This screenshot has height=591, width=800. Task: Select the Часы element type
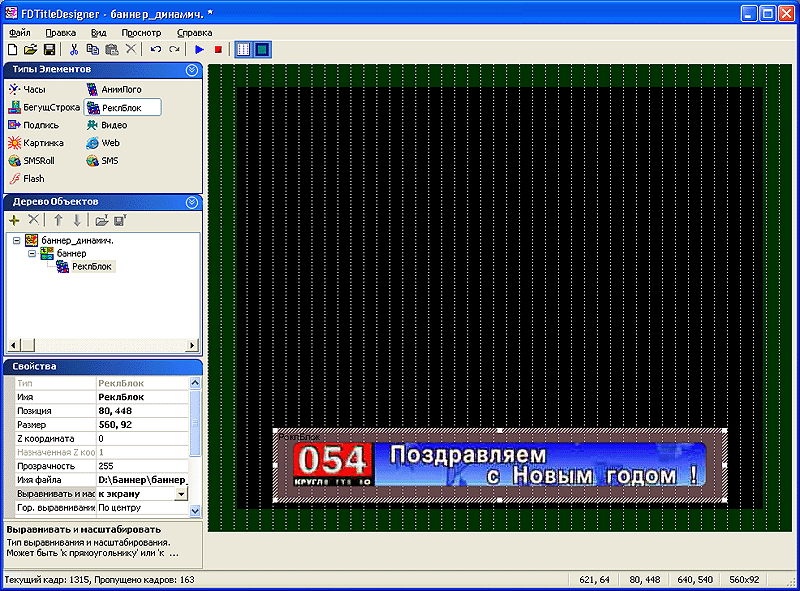(27, 89)
